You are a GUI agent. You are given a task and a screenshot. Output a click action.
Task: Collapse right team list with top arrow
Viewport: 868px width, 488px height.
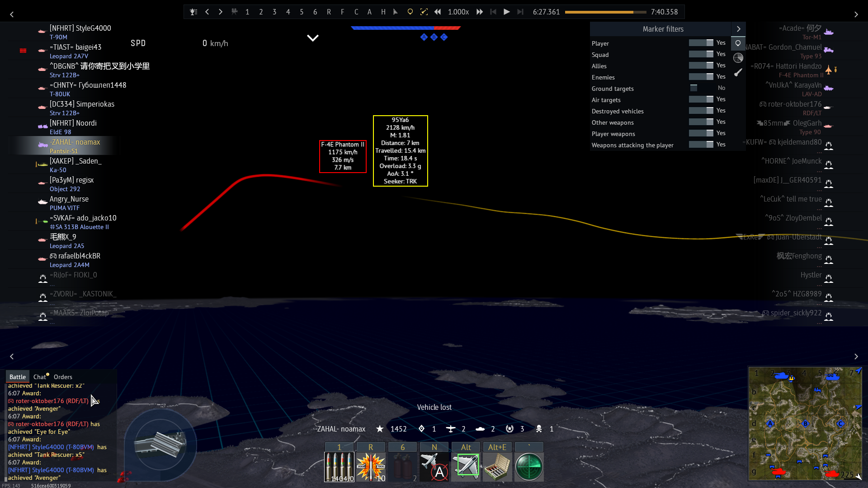point(856,14)
